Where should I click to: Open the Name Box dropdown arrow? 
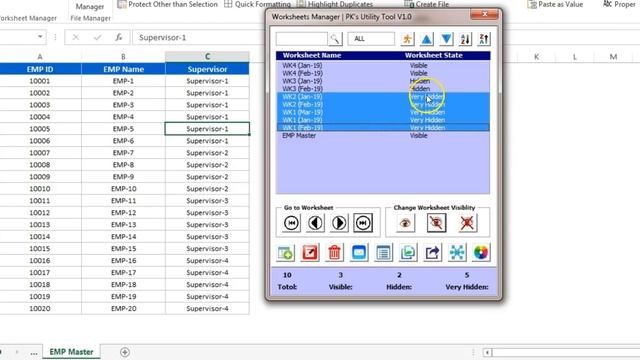(40, 37)
